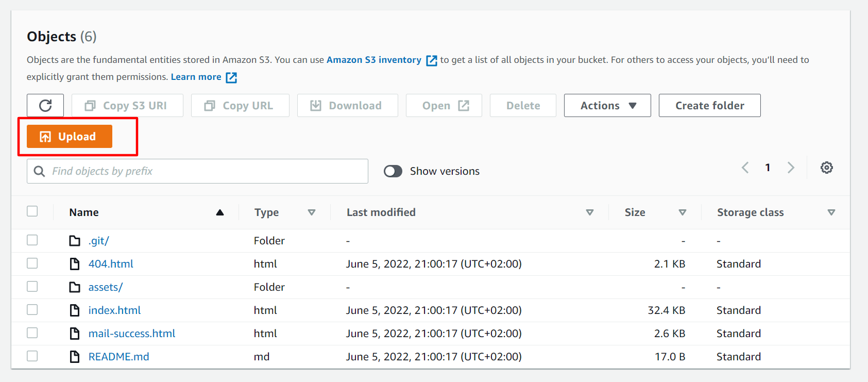
Task: Click the external link icon beside Learn more
Action: tap(231, 77)
